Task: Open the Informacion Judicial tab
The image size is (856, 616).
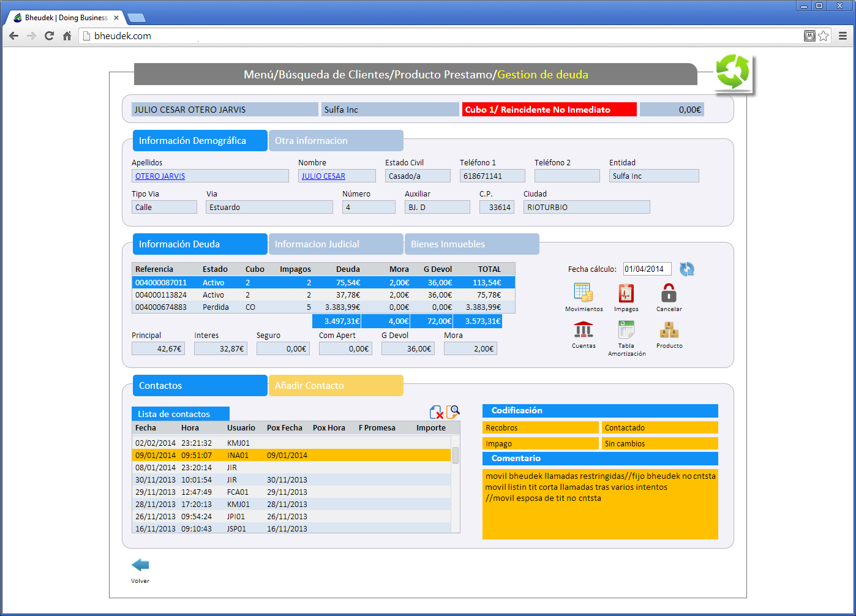Action: 336,244
